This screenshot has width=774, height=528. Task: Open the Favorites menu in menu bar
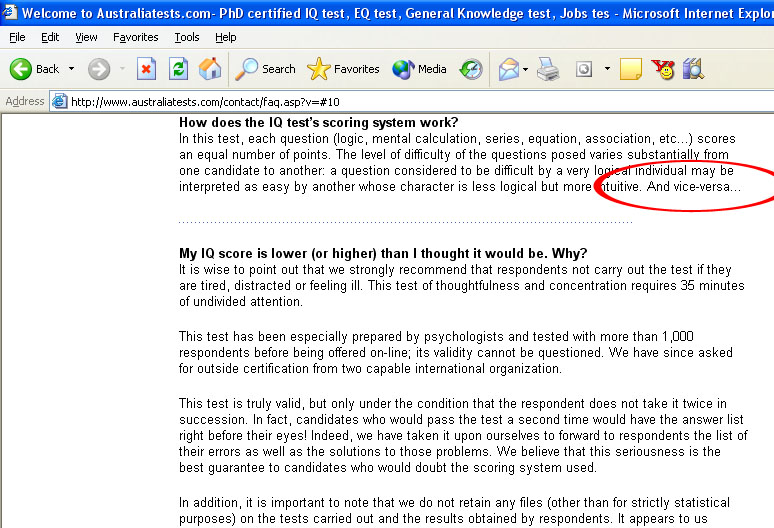(136, 38)
